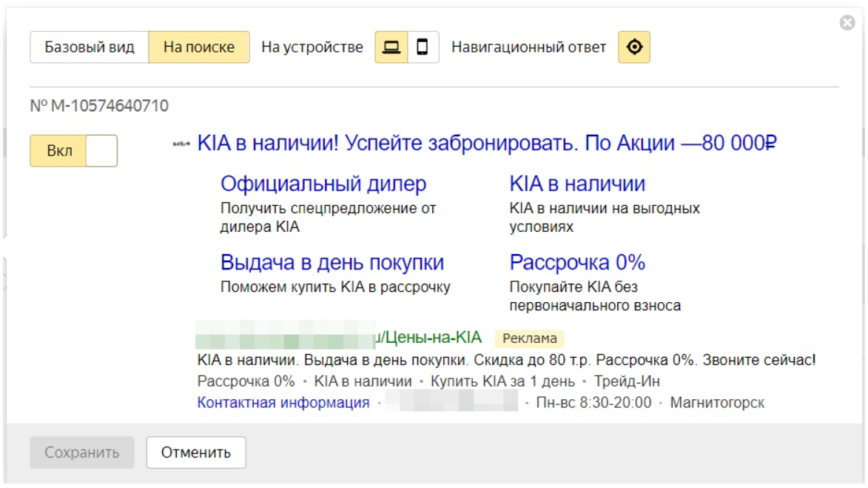Viewport: 868px width, 488px height.
Task: Click the Трейд-Ин callout text
Action: tap(627, 381)
